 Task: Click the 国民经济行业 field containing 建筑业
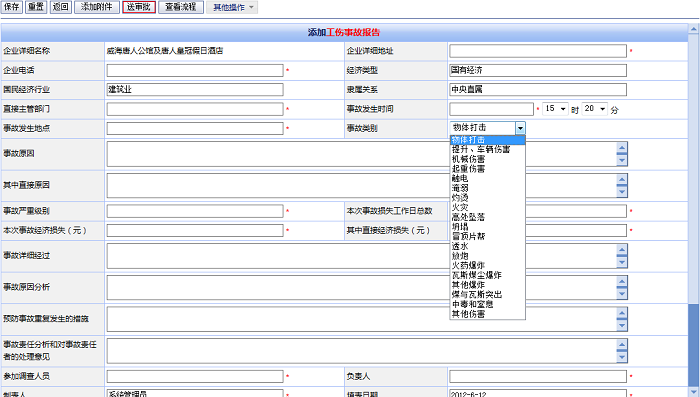(x=195, y=89)
